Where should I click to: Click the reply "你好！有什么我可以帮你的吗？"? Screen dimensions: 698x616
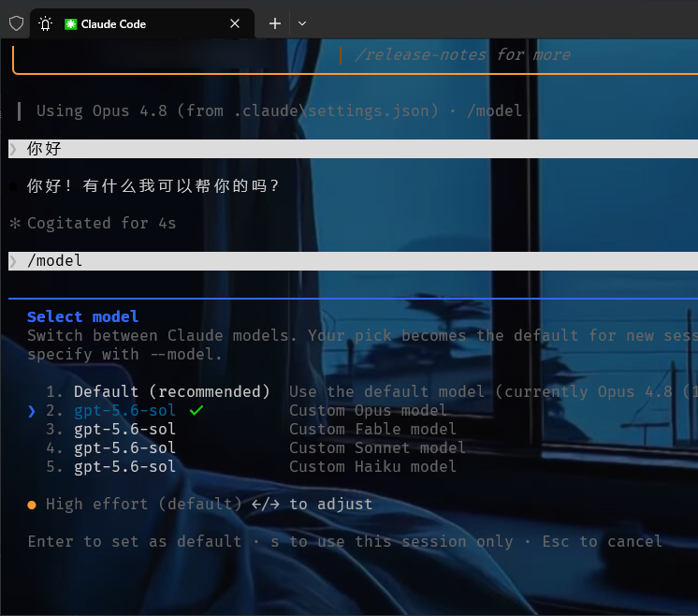coord(153,185)
